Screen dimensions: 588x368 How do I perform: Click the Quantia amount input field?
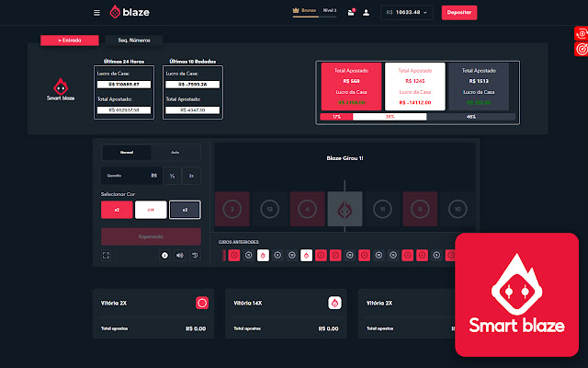point(131,176)
